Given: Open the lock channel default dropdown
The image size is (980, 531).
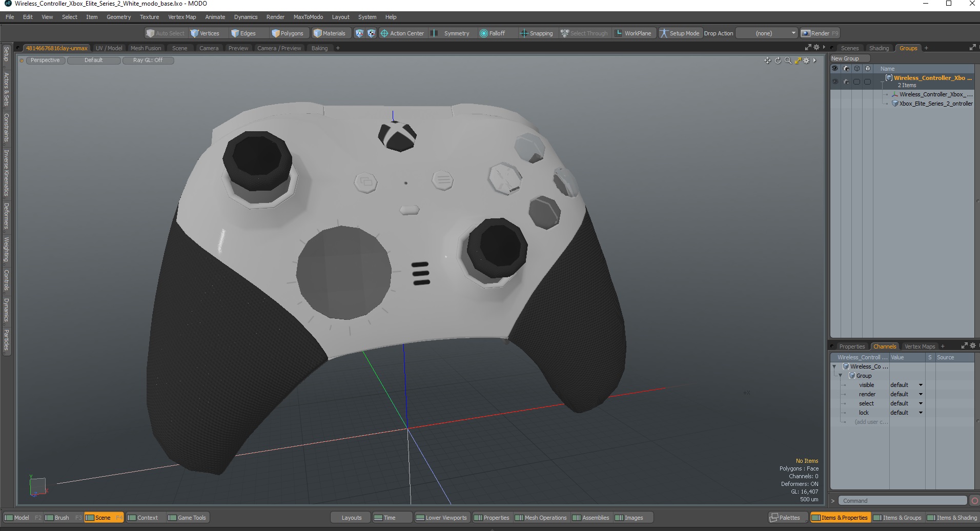Looking at the screenshot, I should 906,413.
